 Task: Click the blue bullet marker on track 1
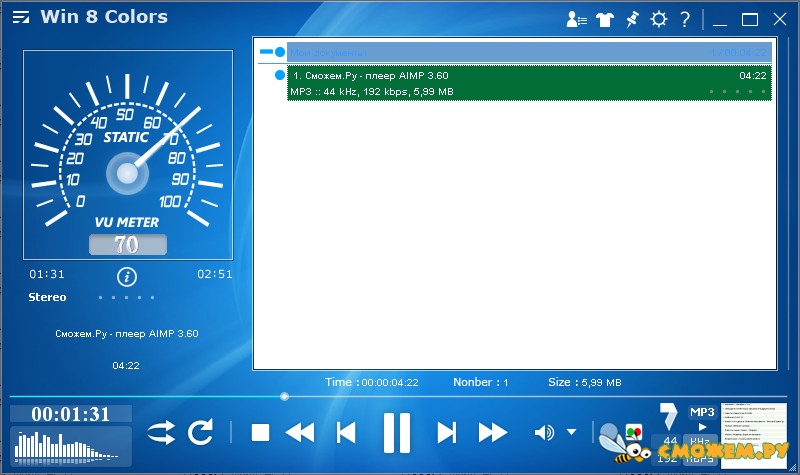point(280,76)
